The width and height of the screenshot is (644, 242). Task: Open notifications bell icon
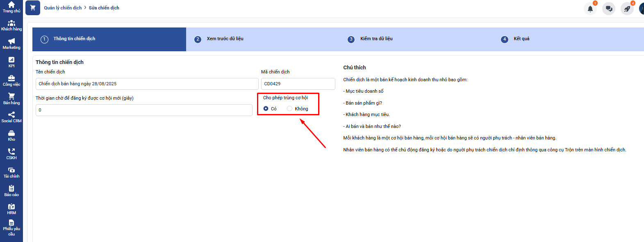pos(590,9)
